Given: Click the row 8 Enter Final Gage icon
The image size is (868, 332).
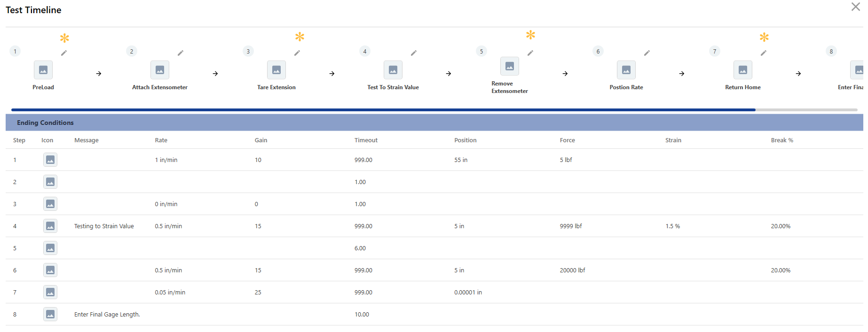Looking at the screenshot, I should tap(50, 314).
